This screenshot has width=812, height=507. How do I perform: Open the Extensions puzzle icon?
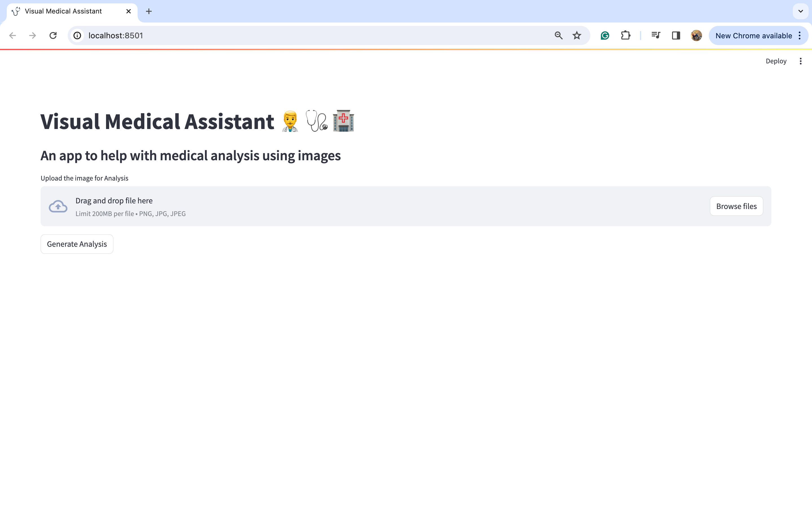pyautogui.click(x=625, y=35)
